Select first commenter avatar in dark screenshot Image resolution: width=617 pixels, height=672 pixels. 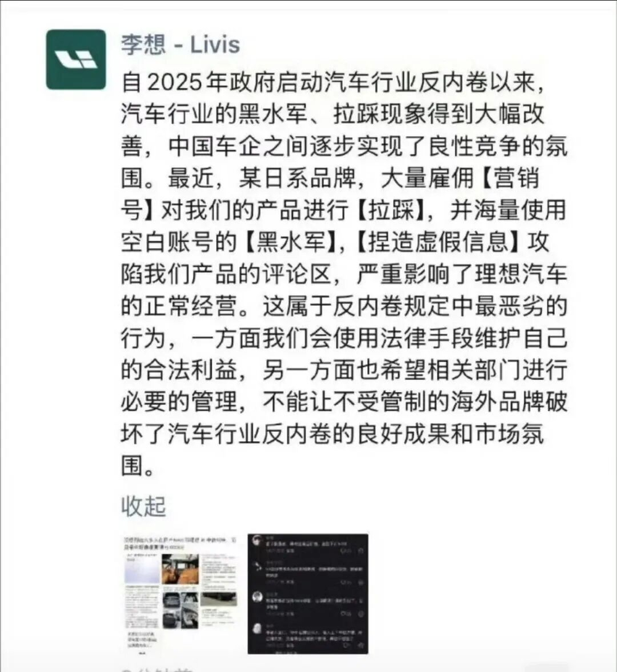tap(257, 540)
